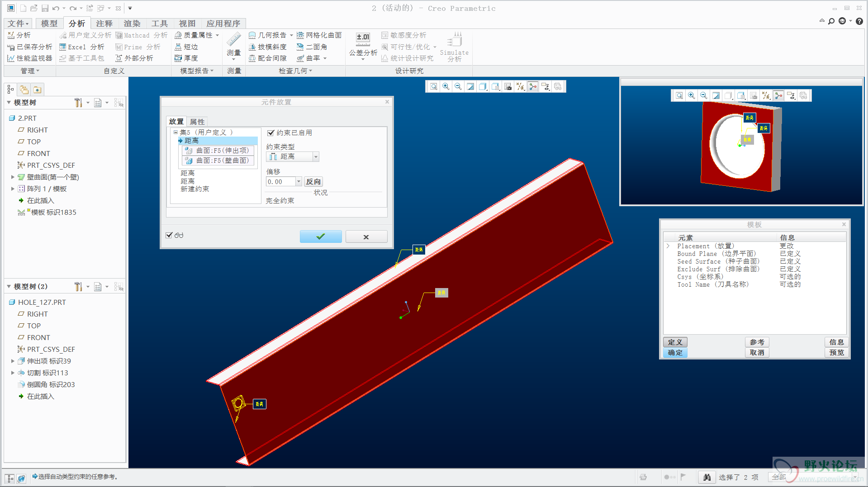Click the Refit view icon in main graphics toolbar
The height and width of the screenshot is (487, 868).
coord(433,86)
